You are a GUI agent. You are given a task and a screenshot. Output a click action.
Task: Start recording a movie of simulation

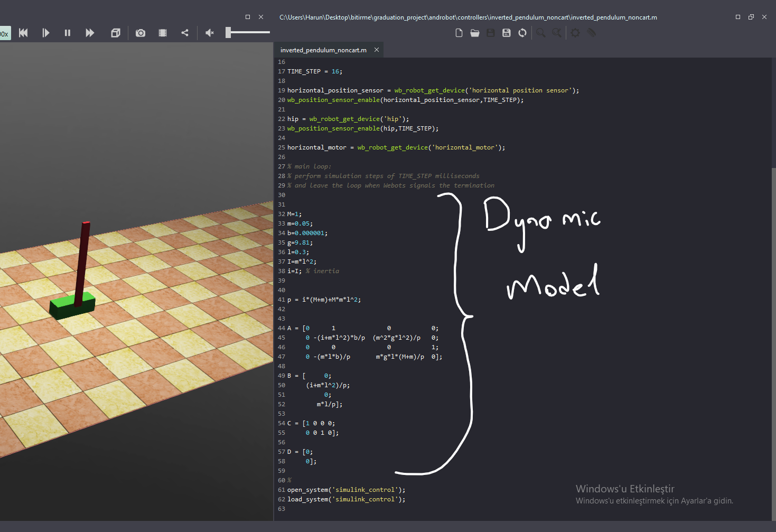point(163,33)
